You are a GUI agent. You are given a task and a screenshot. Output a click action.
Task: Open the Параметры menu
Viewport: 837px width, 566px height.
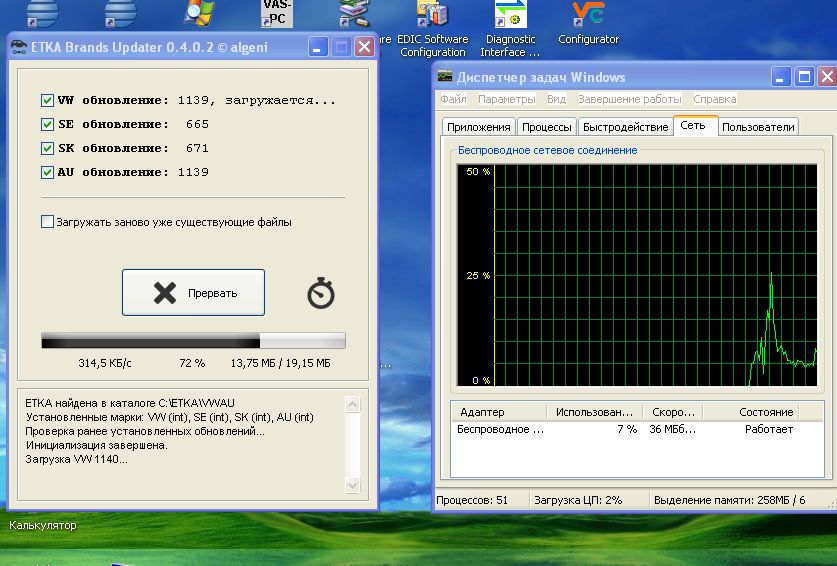coord(506,99)
